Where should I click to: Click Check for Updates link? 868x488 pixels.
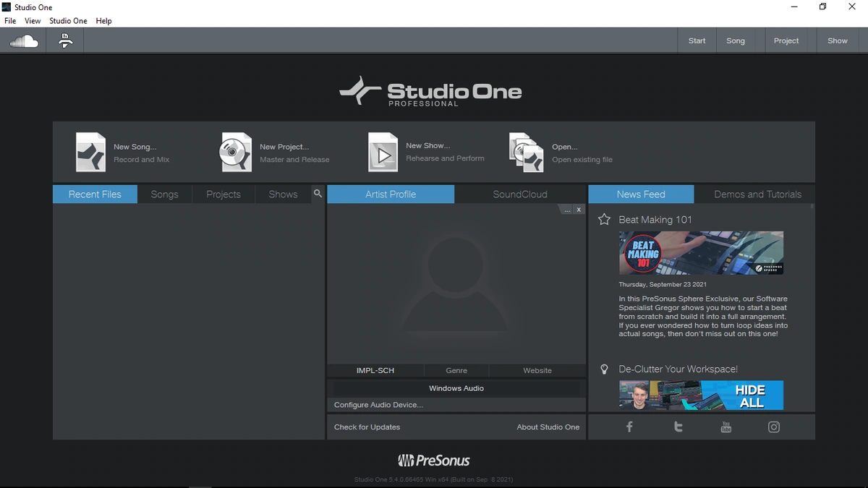[x=367, y=427]
